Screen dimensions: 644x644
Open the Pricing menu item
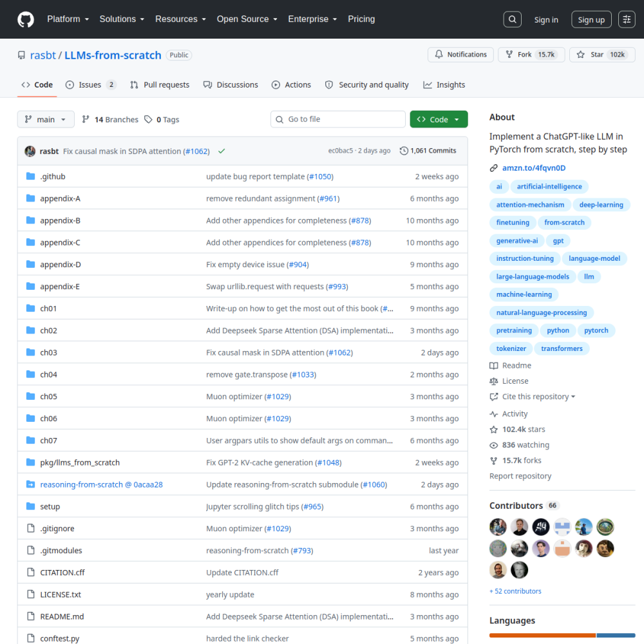tap(361, 19)
